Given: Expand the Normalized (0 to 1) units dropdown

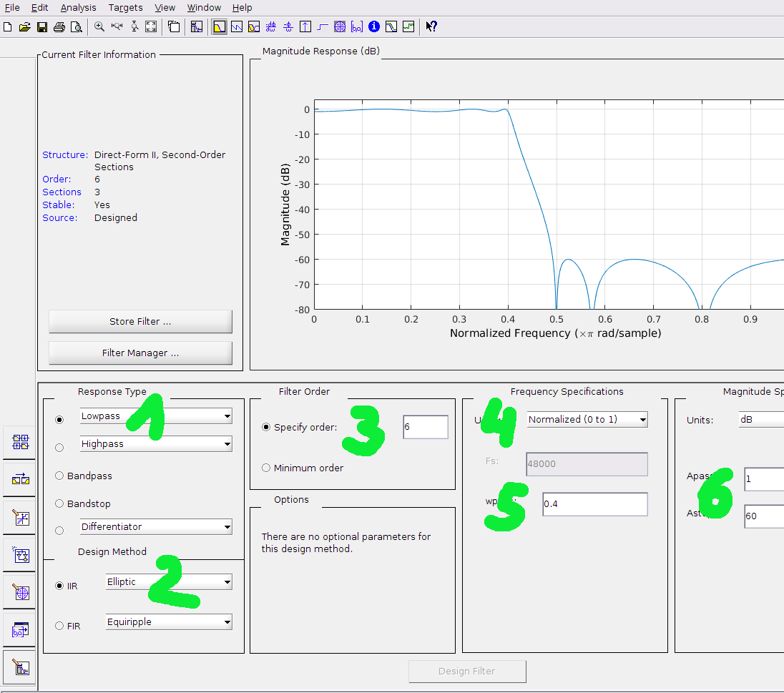Looking at the screenshot, I should [587, 420].
